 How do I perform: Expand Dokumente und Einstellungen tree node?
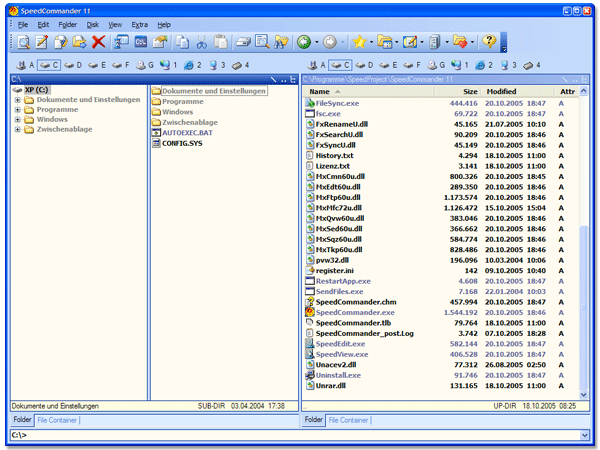[18, 100]
